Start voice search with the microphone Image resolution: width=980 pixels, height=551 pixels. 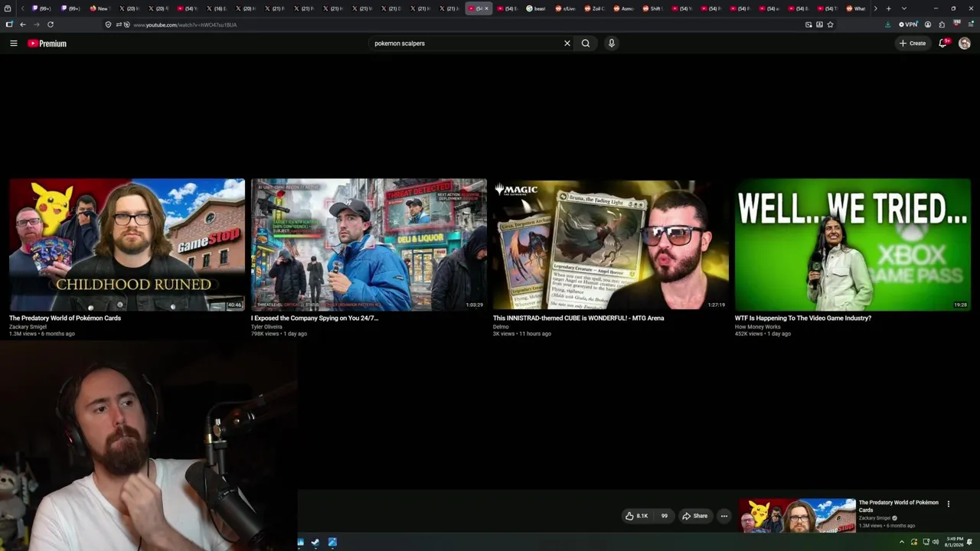(x=611, y=44)
